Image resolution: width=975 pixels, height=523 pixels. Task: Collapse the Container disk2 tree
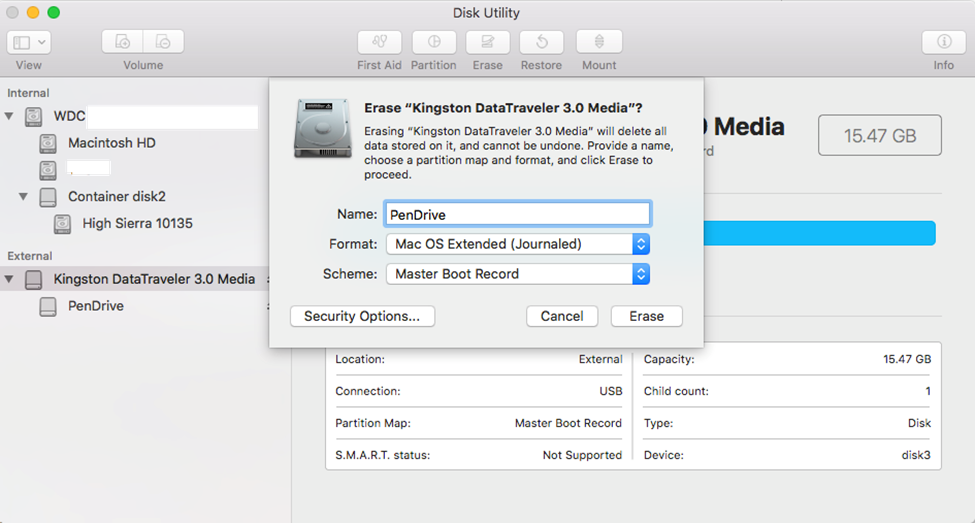coord(24,197)
